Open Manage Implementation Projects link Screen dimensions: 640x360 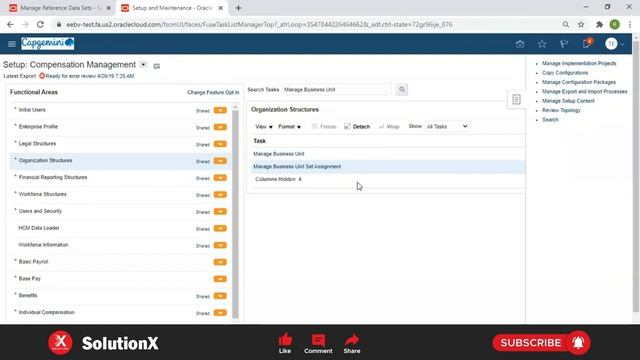coord(579,63)
